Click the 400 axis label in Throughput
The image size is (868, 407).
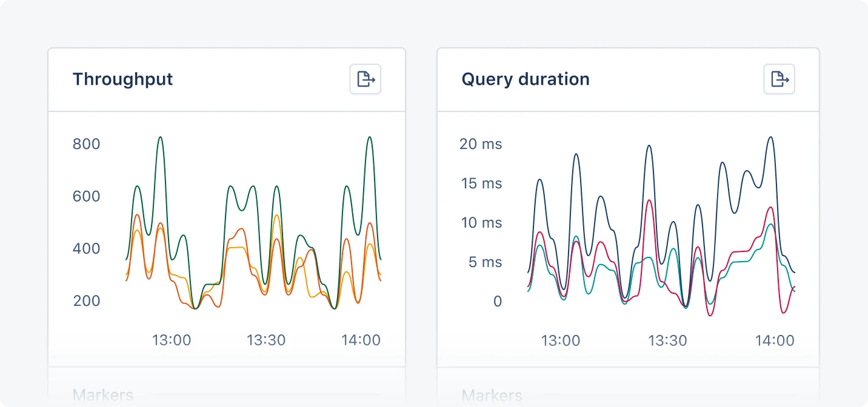[x=87, y=248]
